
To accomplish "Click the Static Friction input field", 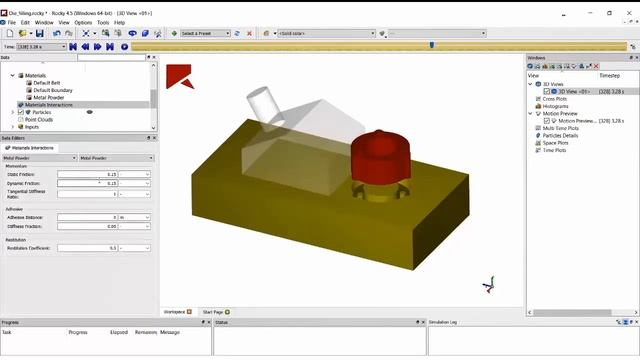I will [x=87, y=174].
